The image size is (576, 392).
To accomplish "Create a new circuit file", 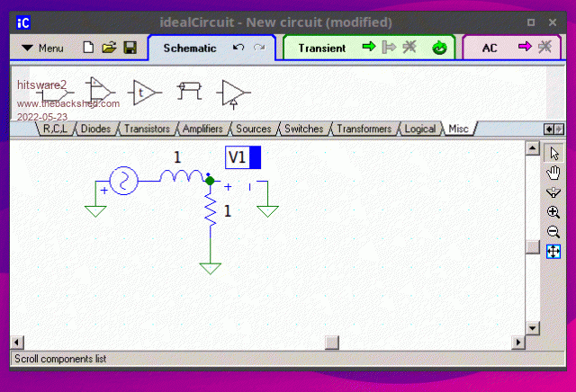I will (88, 48).
